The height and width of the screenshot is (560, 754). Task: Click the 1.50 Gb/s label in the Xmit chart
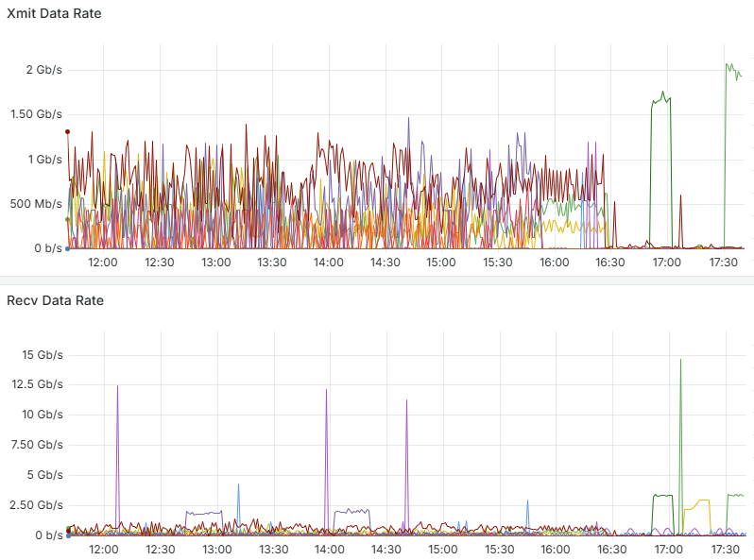click(x=37, y=114)
